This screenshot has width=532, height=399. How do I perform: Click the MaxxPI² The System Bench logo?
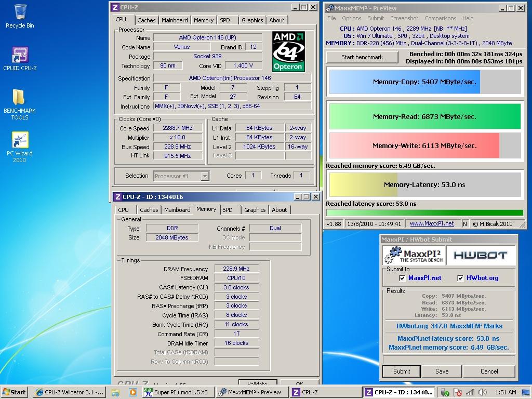tap(414, 255)
